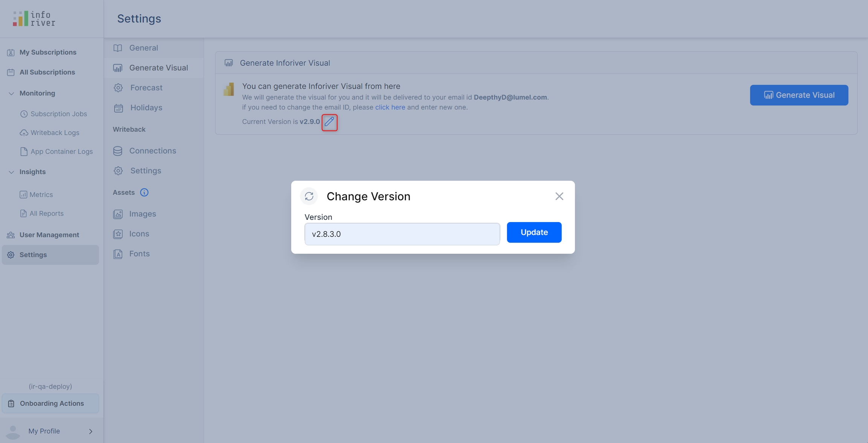Click the pencil edit icon beside version v2.9.0
The image size is (868, 443).
click(329, 122)
